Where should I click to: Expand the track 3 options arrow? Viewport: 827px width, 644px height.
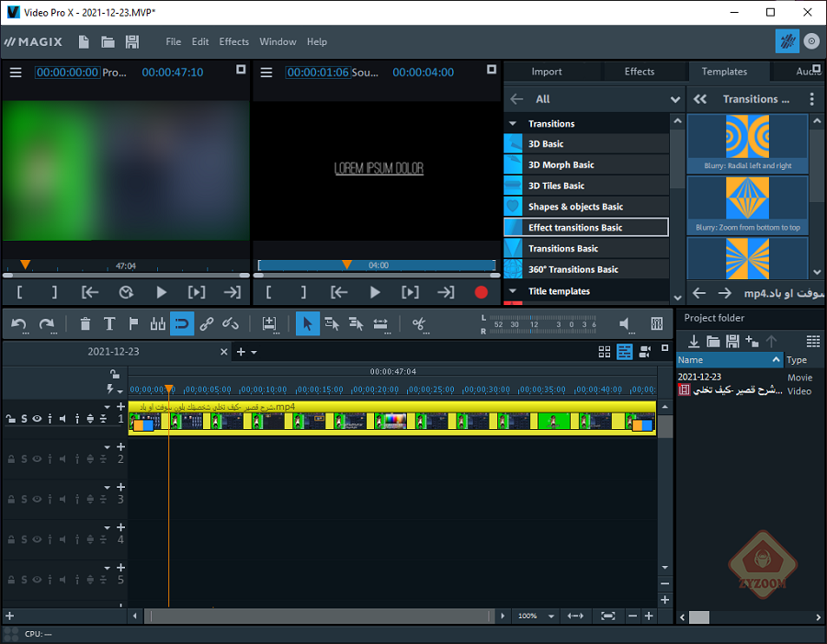[108, 487]
